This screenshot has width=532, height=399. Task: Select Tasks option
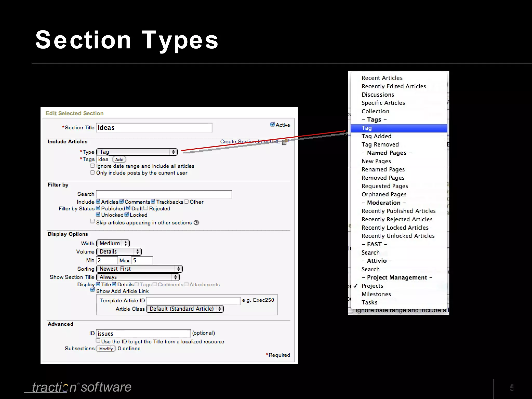tap(399, 302)
